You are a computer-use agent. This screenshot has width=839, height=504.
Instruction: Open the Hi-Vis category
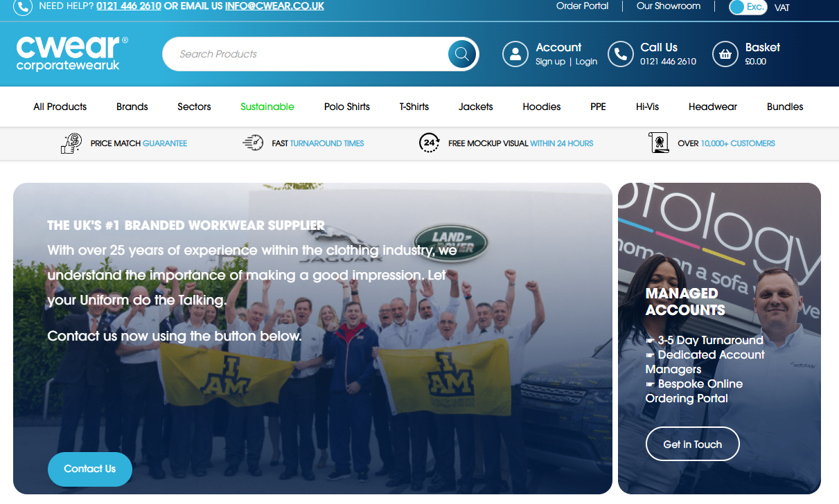click(x=647, y=107)
